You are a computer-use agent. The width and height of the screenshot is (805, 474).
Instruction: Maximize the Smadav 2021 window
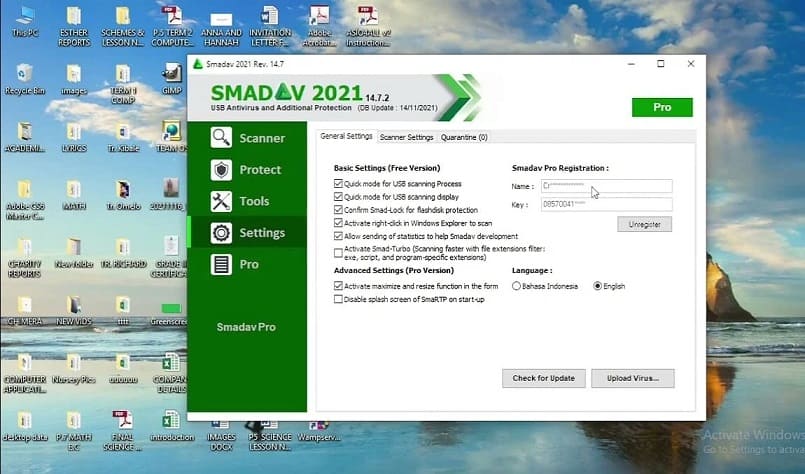[661, 64]
